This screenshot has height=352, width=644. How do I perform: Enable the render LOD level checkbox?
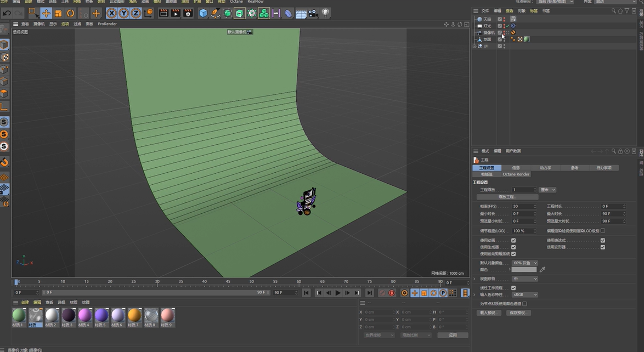point(603,231)
